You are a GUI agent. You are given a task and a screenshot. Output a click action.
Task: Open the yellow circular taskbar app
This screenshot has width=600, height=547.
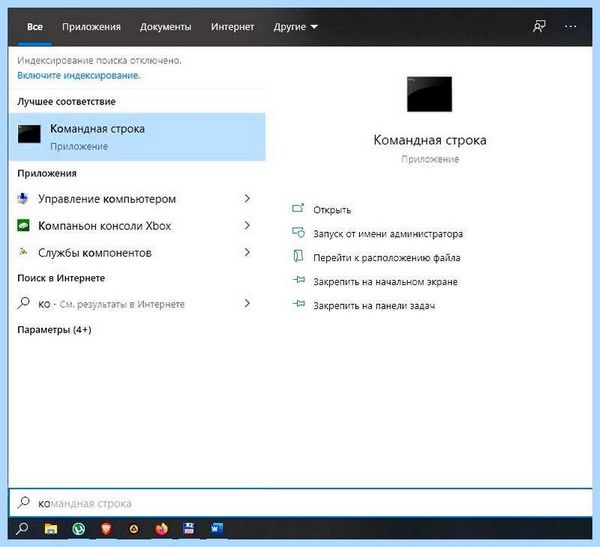pyautogui.click(x=134, y=529)
